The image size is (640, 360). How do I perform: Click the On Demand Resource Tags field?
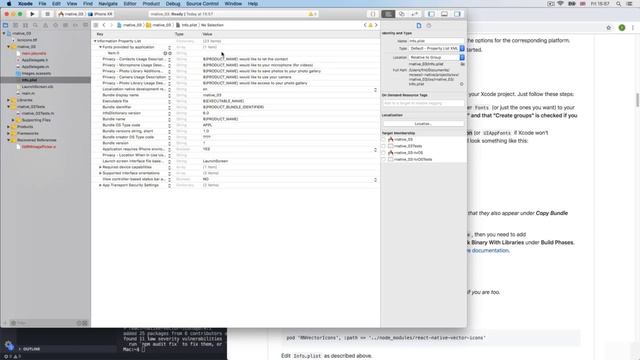(x=423, y=103)
